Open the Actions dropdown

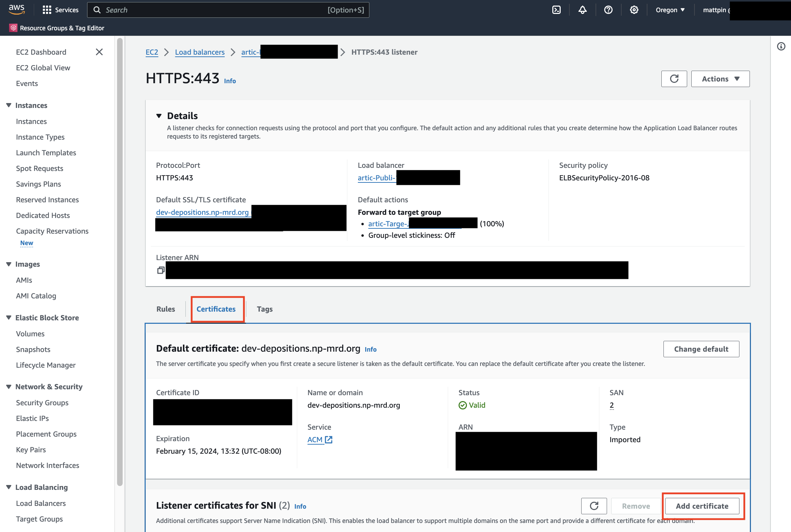coord(720,79)
